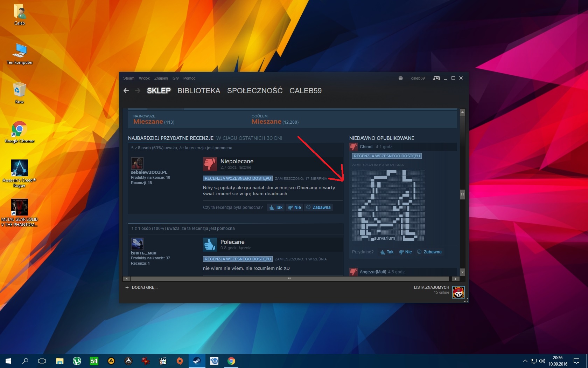This screenshot has height=368, width=588.
Task: Open the green 64 app in taskbar
Action: [94, 361]
